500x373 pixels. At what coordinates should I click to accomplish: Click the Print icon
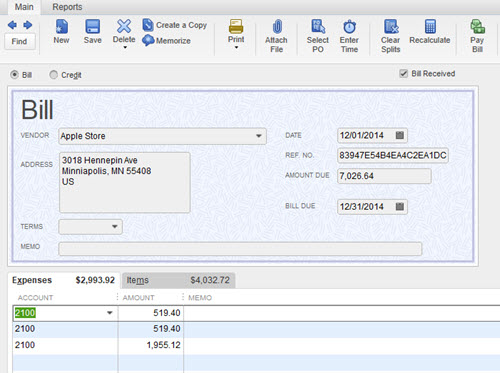point(236,26)
